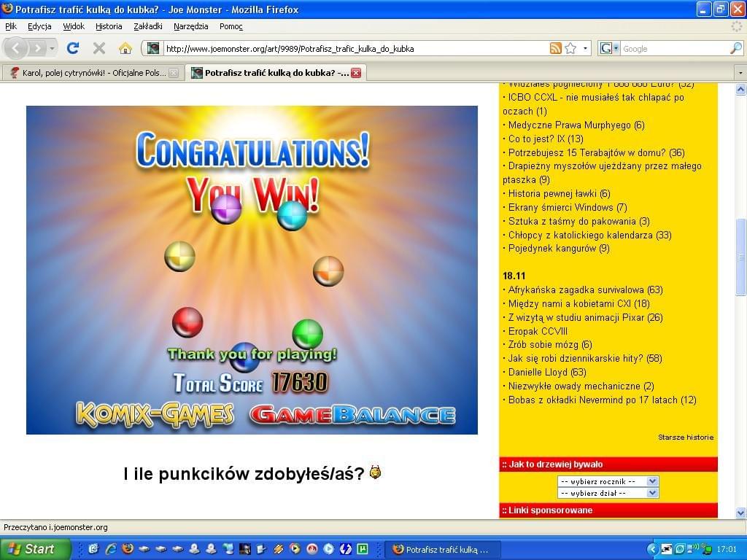
Task: Bookmark this page with the star icon
Action: pyautogui.click(x=570, y=48)
